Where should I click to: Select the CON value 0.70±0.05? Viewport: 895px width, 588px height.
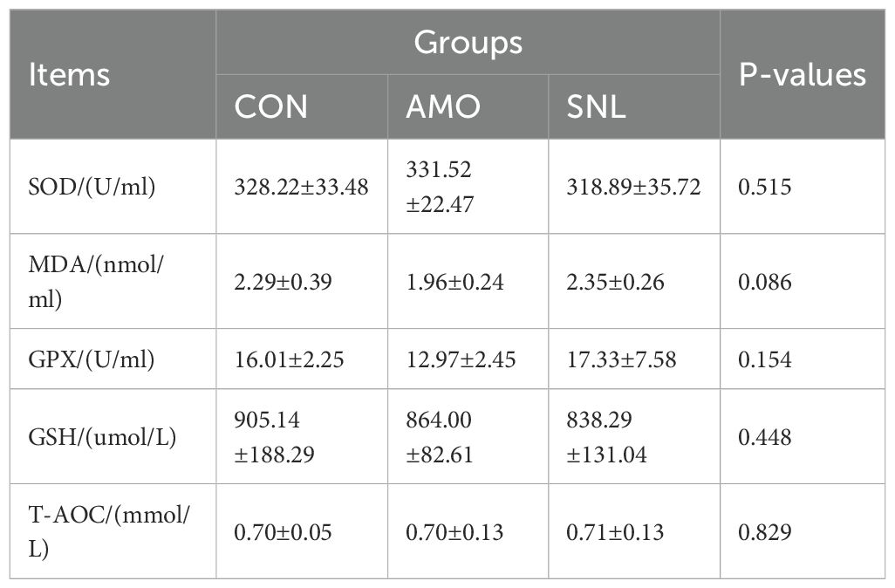283,531
